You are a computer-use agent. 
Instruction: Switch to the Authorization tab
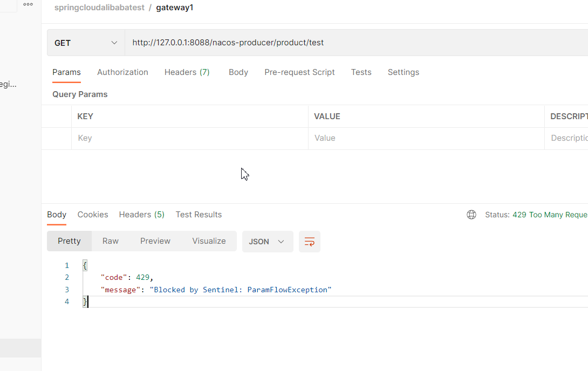[x=122, y=72]
